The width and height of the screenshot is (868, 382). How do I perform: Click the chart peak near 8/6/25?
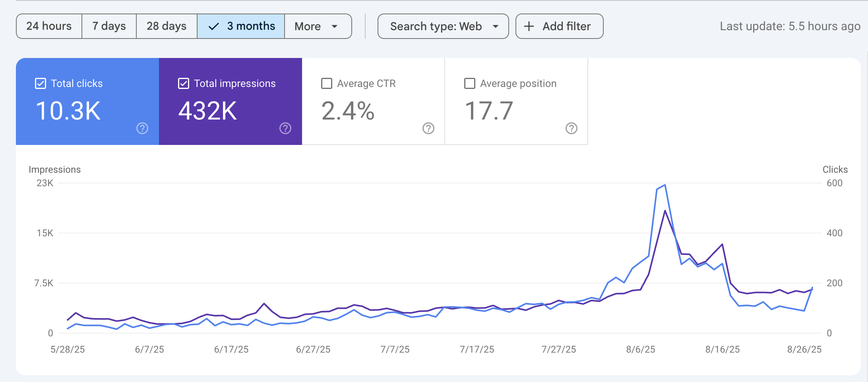(x=665, y=185)
